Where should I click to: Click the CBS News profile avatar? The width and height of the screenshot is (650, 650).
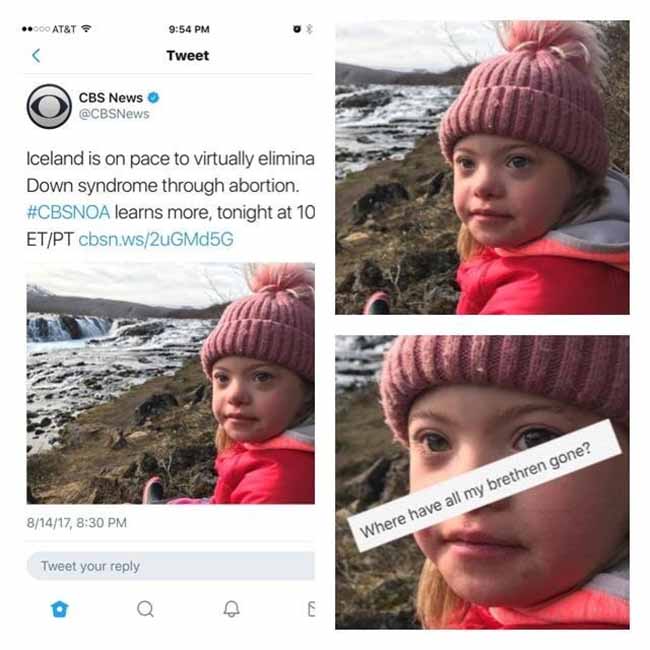(x=49, y=107)
